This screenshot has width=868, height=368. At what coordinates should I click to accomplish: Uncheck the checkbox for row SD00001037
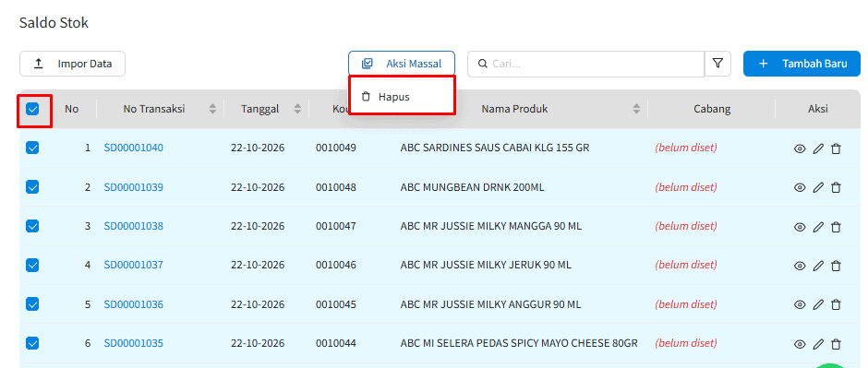click(32, 266)
